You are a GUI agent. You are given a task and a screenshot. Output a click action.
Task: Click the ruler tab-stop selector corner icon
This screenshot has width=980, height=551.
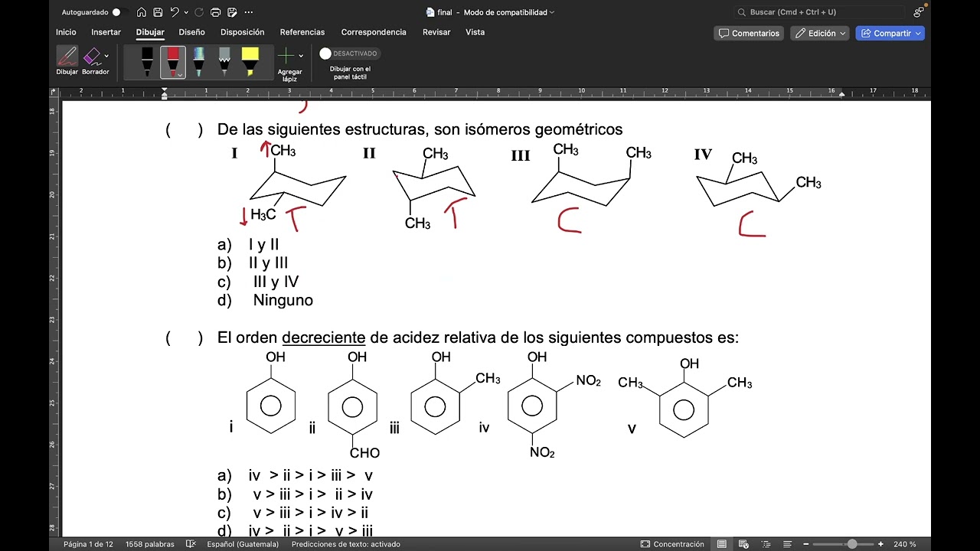[54, 92]
